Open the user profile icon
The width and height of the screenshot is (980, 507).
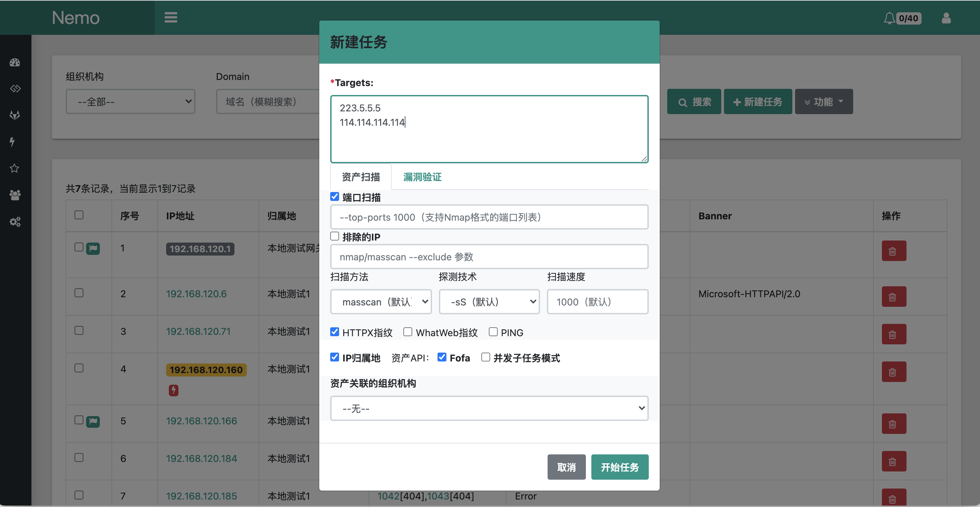[946, 18]
